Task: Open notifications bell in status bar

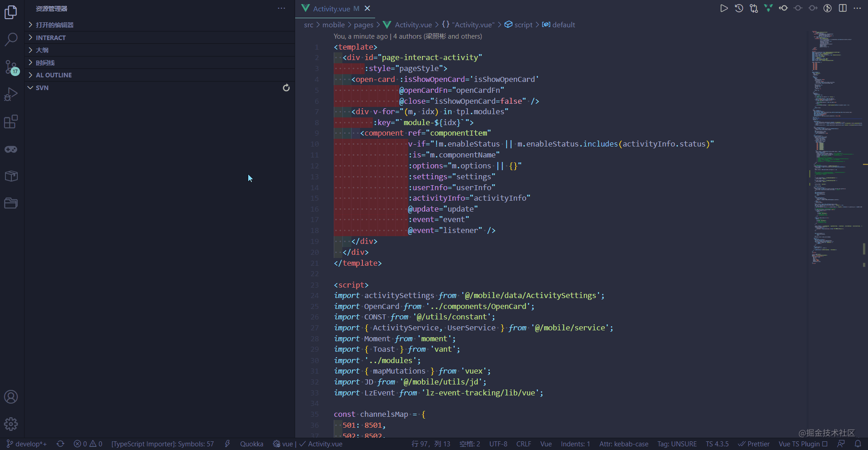Action: tap(858, 444)
